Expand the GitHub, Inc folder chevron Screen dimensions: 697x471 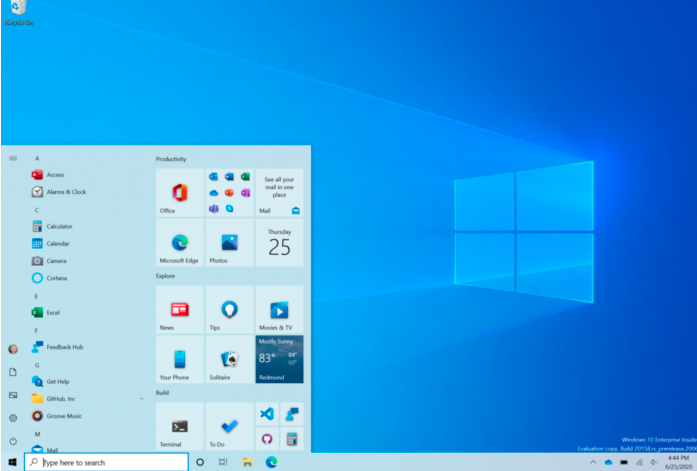click(142, 399)
